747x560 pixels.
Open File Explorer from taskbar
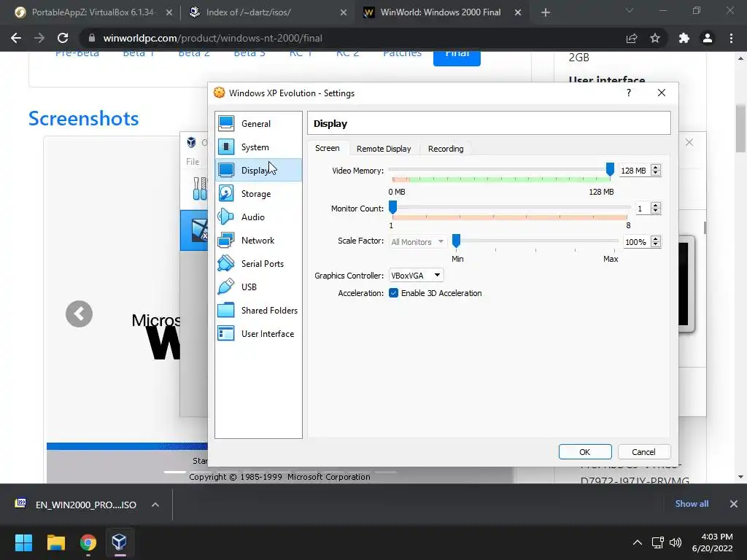tap(55, 542)
